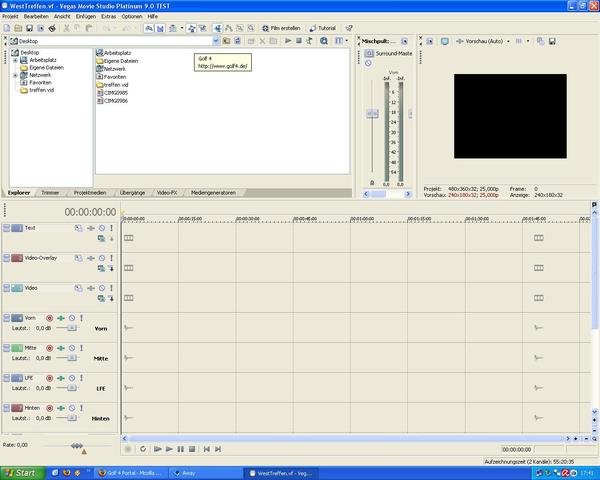The image size is (600, 480).
Task: Save the project with the diskette icon
Action: pyautogui.click(x=29, y=28)
